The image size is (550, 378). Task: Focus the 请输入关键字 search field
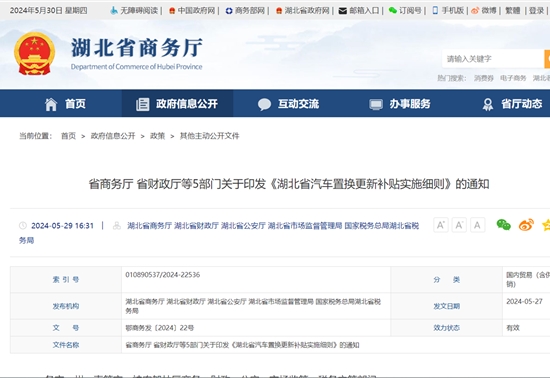(493, 59)
